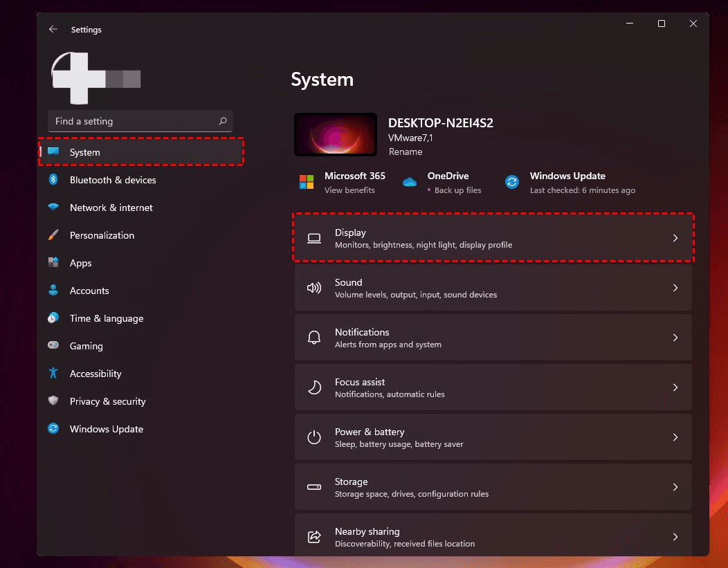Click the Storage drive icon
This screenshot has height=568, width=728.
click(x=314, y=487)
